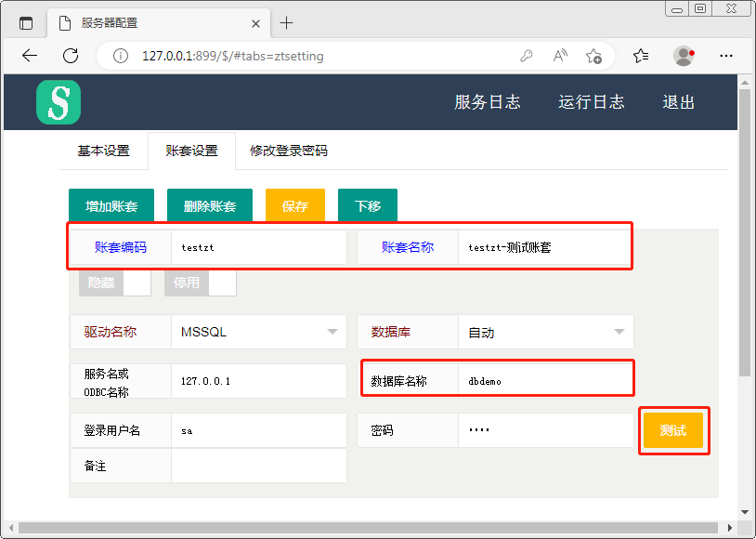Switch to the 基本设置 tab

coord(103,151)
